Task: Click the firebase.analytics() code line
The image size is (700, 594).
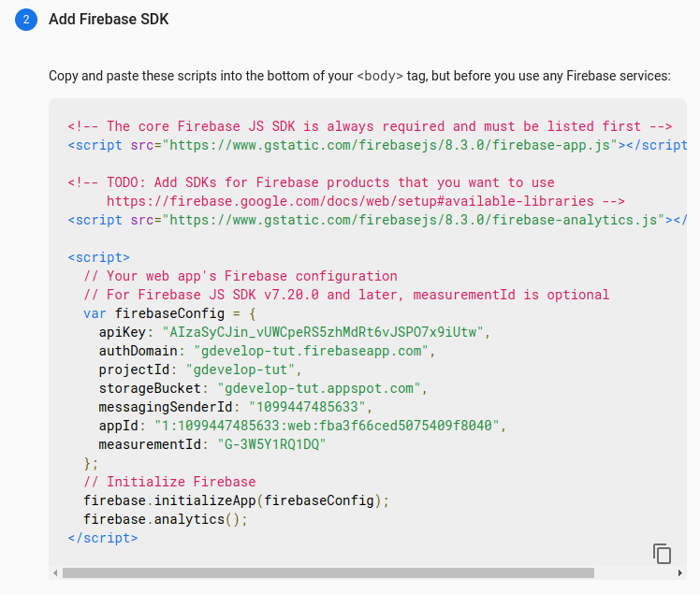Action: click(x=165, y=519)
